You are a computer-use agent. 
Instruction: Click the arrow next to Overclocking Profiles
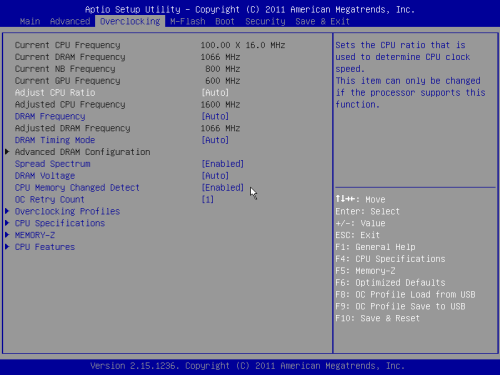tap(7, 211)
